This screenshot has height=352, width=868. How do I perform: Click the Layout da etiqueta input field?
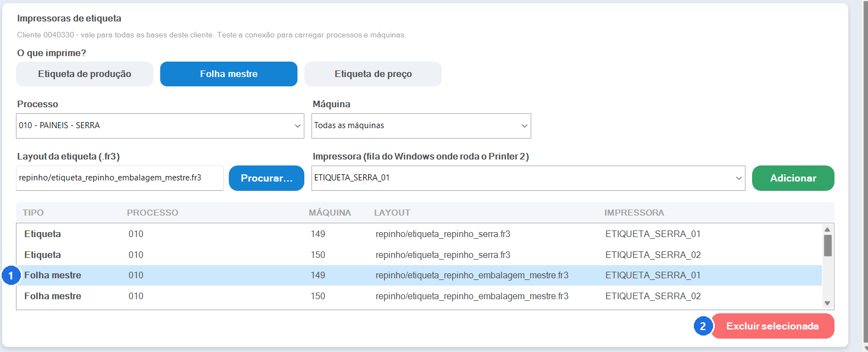pos(120,178)
